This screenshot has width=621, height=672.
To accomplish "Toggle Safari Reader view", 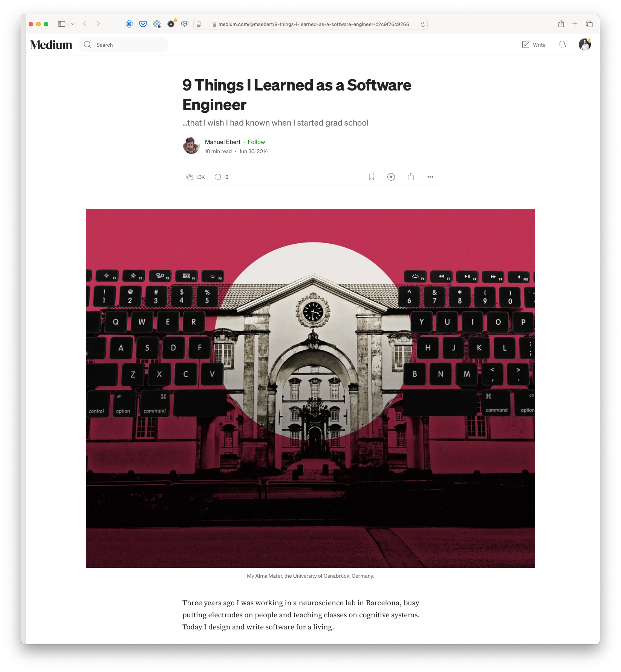I will pyautogui.click(x=199, y=24).
